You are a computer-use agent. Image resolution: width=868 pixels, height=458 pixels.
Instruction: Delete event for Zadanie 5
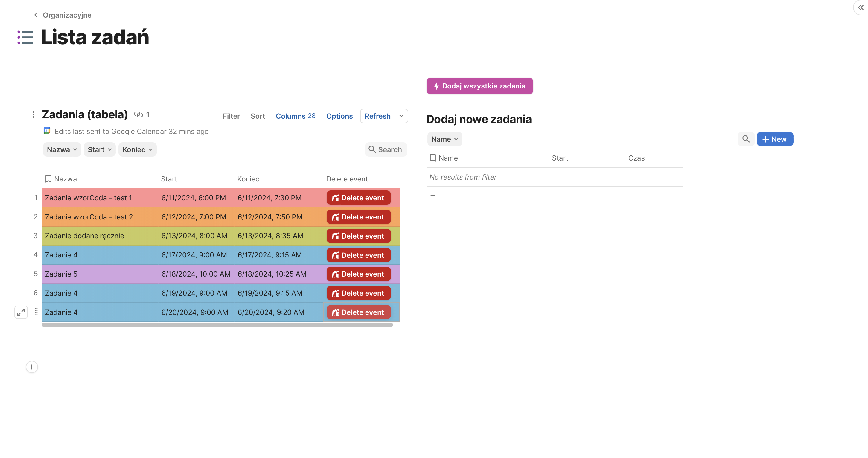coord(358,274)
